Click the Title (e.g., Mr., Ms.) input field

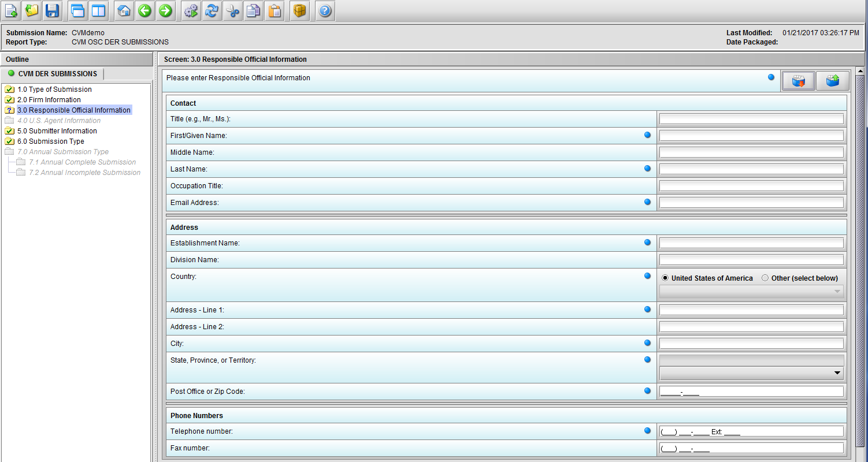pyautogui.click(x=751, y=119)
